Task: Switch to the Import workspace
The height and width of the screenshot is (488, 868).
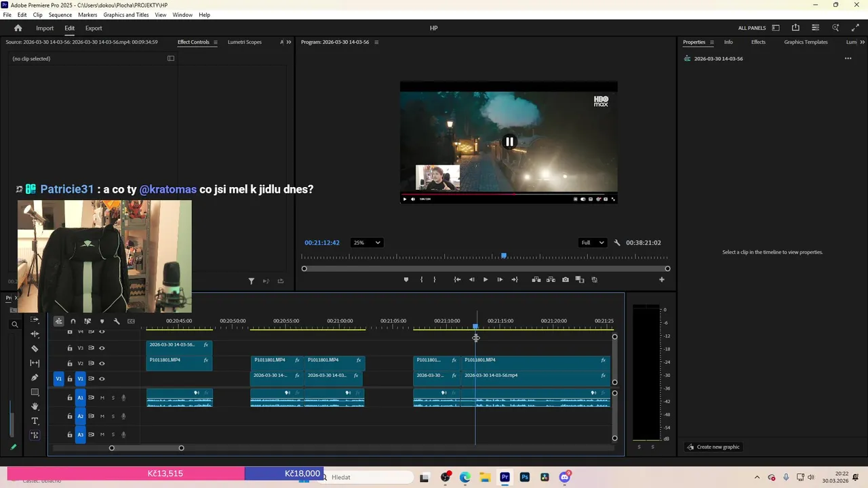Action: (45, 28)
